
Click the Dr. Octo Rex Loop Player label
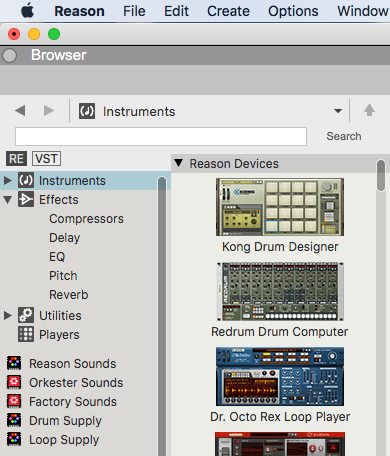coord(280,417)
